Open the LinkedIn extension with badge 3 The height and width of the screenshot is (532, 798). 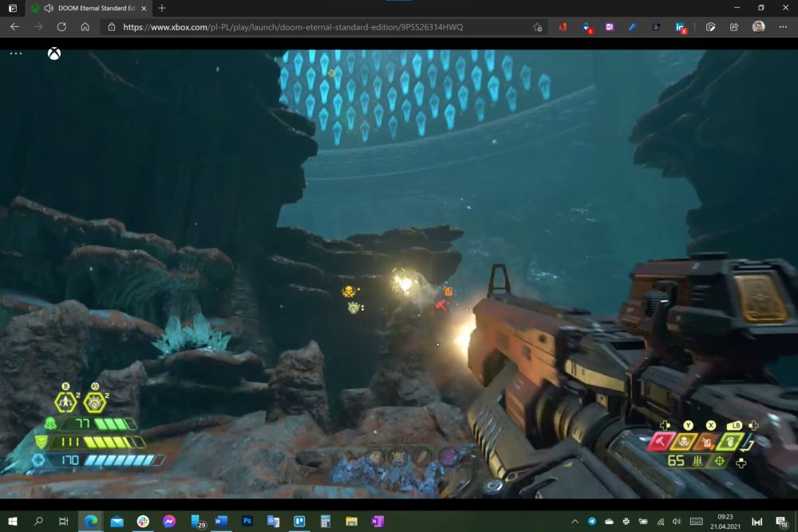tap(681, 27)
